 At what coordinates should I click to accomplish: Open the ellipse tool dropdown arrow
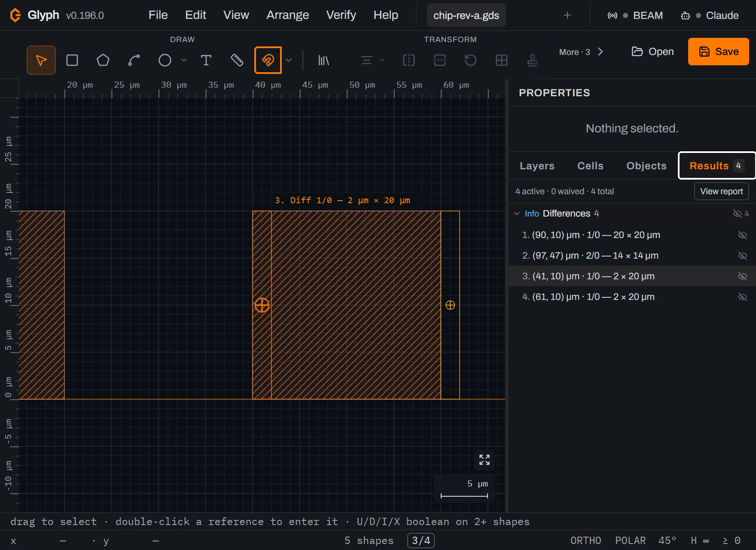coord(184,60)
